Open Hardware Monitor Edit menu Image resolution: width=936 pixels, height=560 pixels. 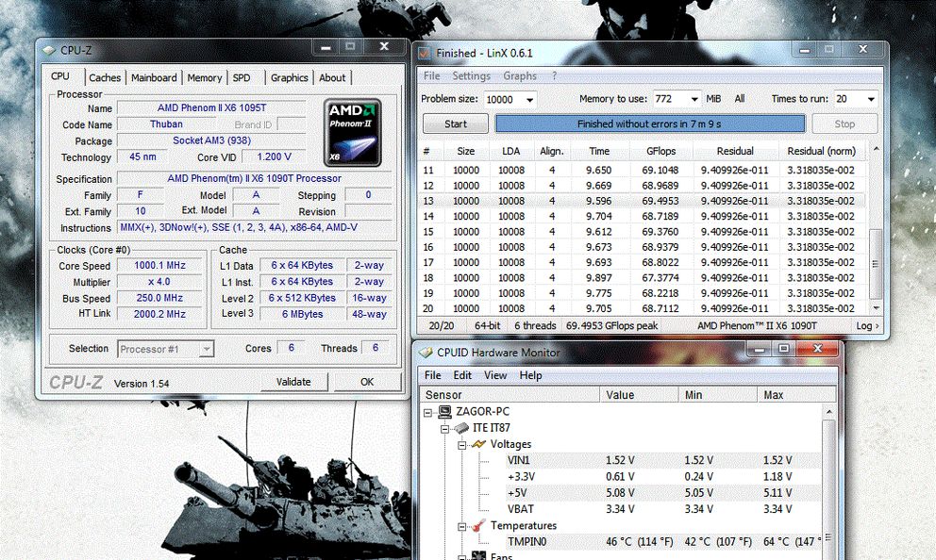coord(462,375)
